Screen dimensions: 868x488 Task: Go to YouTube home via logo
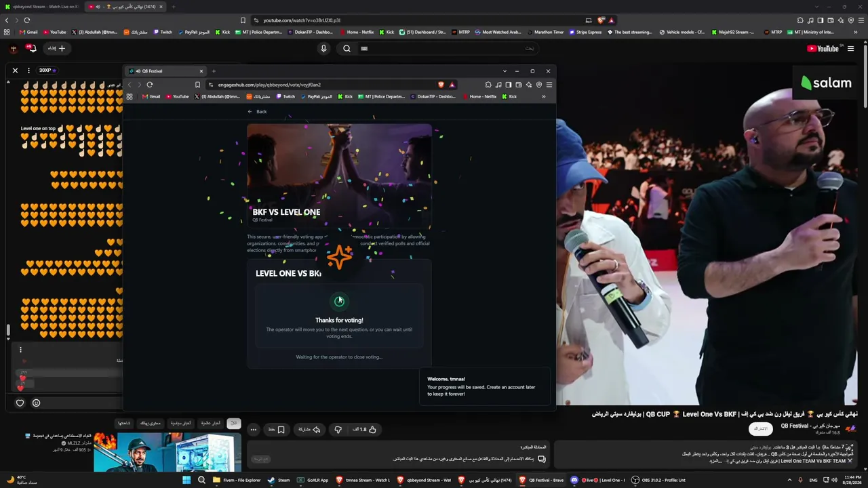point(823,48)
